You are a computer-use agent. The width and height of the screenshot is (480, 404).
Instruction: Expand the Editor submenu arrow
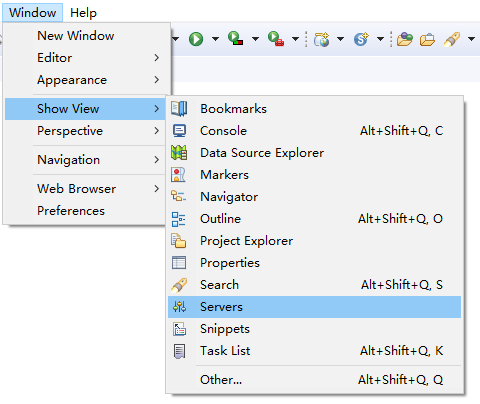[x=157, y=58]
